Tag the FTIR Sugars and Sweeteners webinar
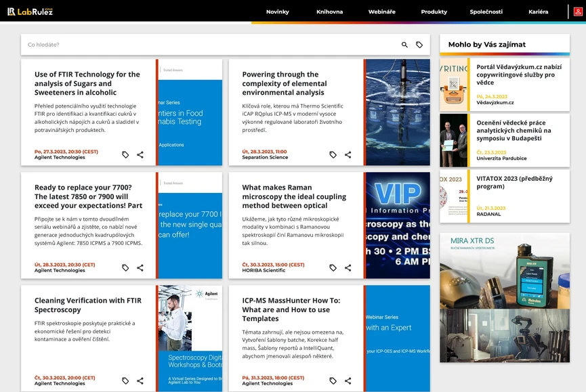Image resolution: width=586 pixels, height=392 pixels. click(125, 154)
